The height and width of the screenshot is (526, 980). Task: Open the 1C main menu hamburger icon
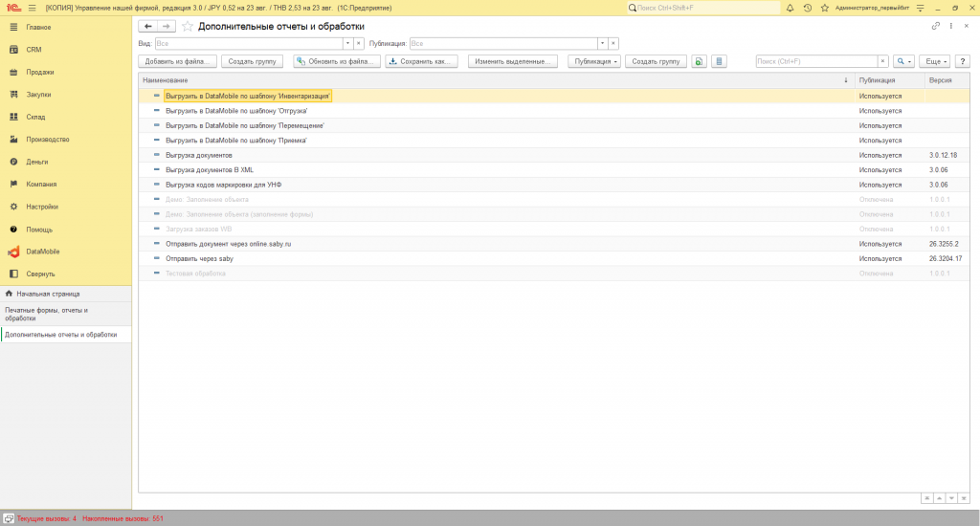[32, 8]
